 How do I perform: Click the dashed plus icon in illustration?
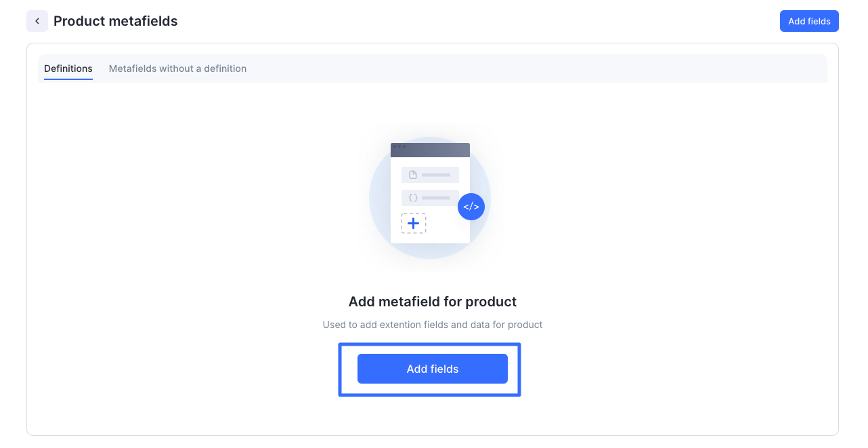tap(414, 223)
